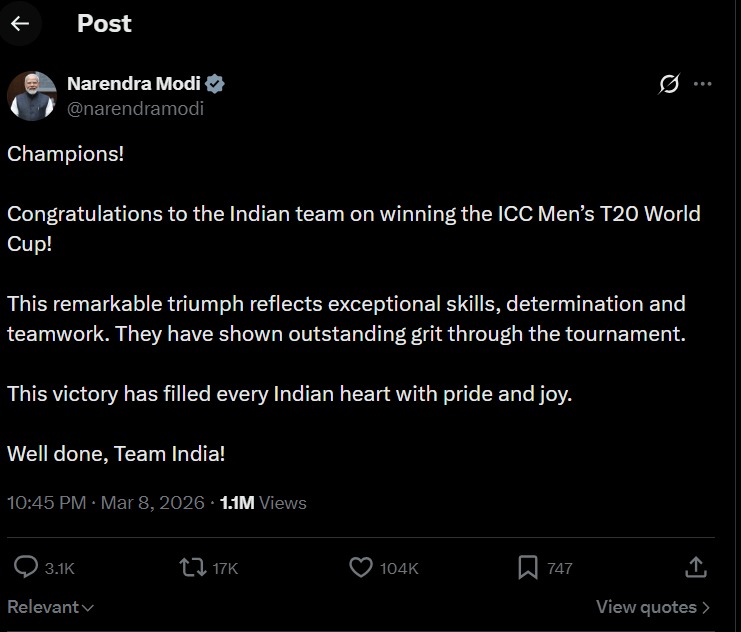Screen dimensions: 741x632
Task: Click the 104K likes count
Action: coord(399,569)
